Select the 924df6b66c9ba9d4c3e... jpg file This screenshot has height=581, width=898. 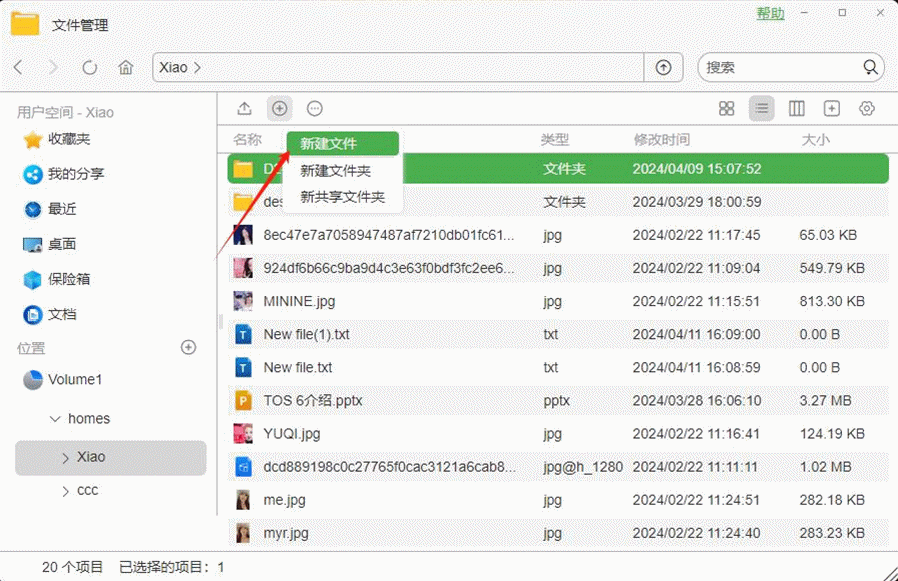tap(558, 268)
